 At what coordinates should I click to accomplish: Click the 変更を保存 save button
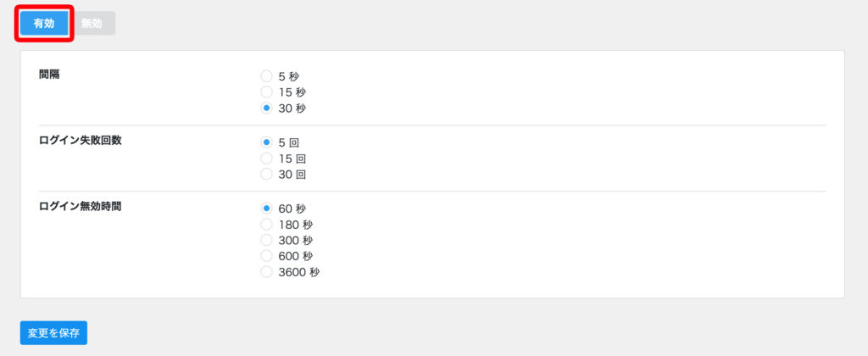(53, 333)
